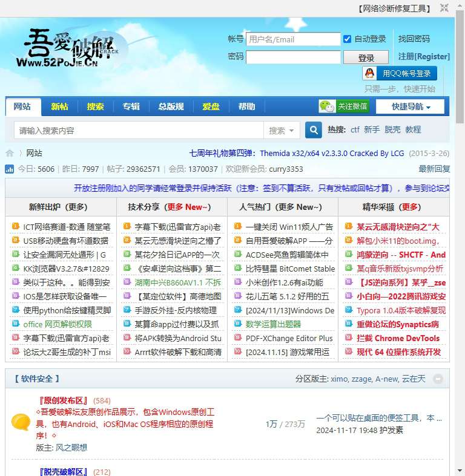Click rank icon beside USB移动硬盘有坏道数据
Screen dimensions: 465x476
(x=16, y=240)
